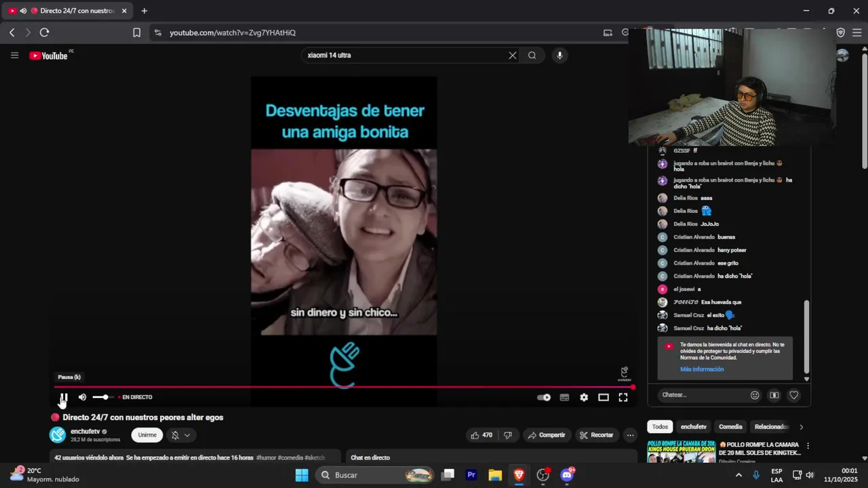Open File Explorer from the taskbar
The height and width of the screenshot is (488, 868).
point(495,475)
